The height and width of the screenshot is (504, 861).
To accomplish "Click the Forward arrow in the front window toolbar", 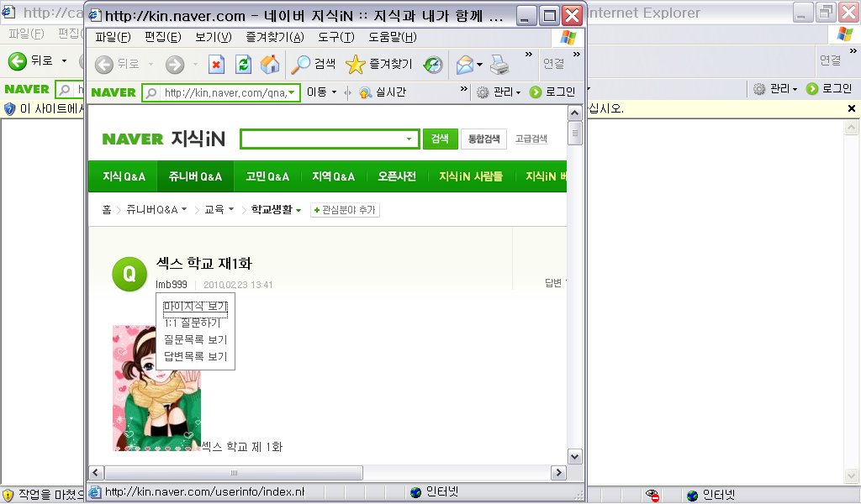I will 175,65.
